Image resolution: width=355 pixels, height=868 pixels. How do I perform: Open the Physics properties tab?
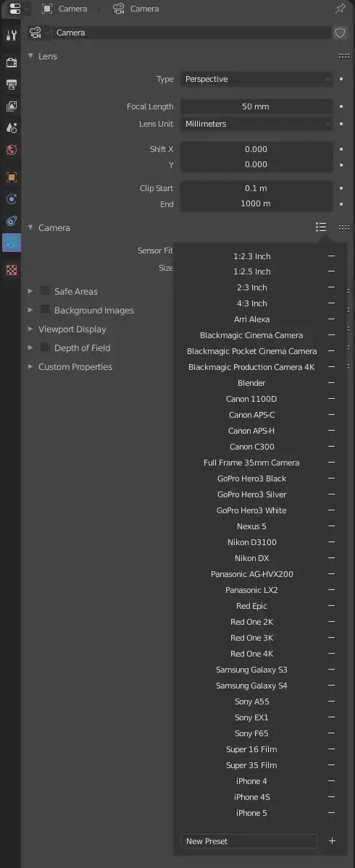click(11, 199)
